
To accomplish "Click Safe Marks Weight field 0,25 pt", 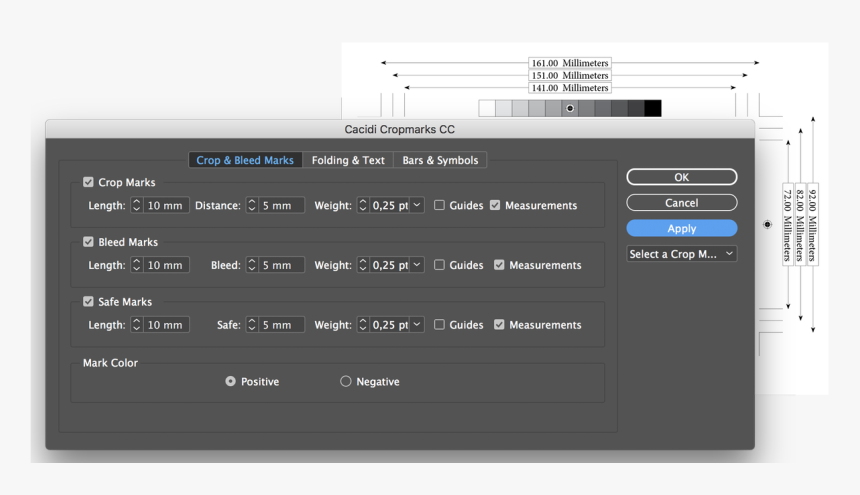I will (x=390, y=325).
